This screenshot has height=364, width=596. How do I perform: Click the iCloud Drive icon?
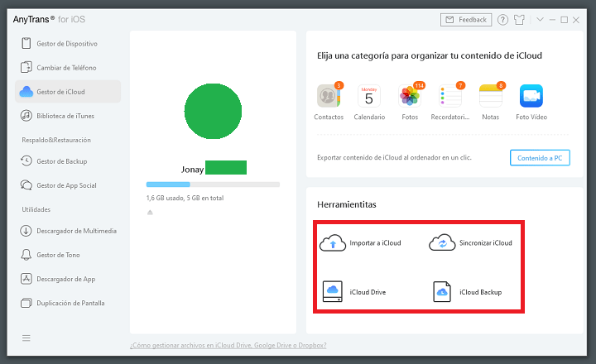point(332,291)
